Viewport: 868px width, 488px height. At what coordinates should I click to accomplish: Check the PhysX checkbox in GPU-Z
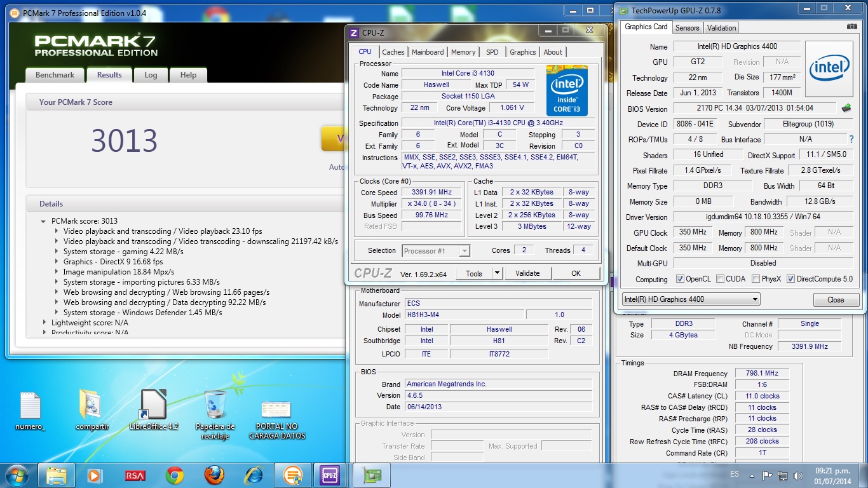tap(756, 279)
